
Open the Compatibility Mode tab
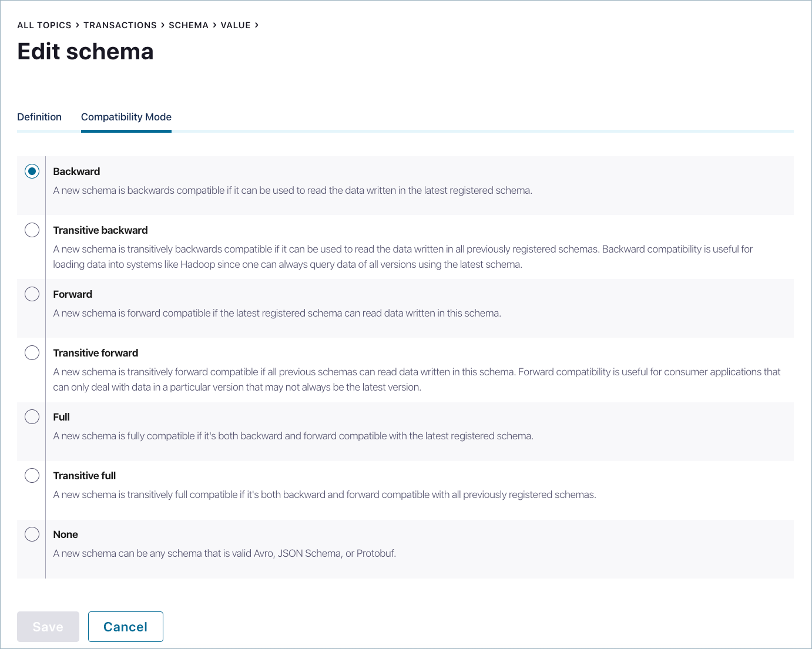pyautogui.click(x=126, y=117)
